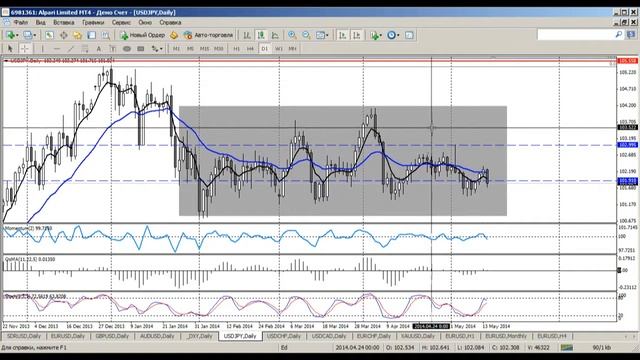Switch to H4 timeframe

click(x=250, y=49)
